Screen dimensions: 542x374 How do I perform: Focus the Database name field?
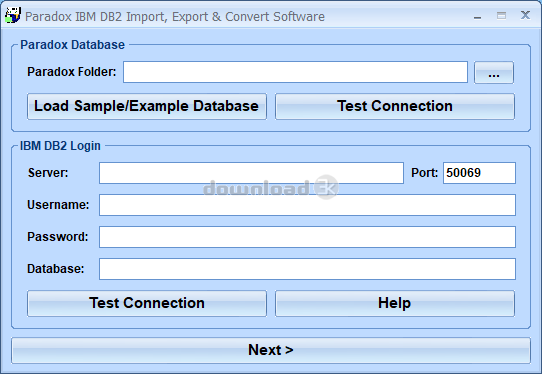click(x=307, y=269)
